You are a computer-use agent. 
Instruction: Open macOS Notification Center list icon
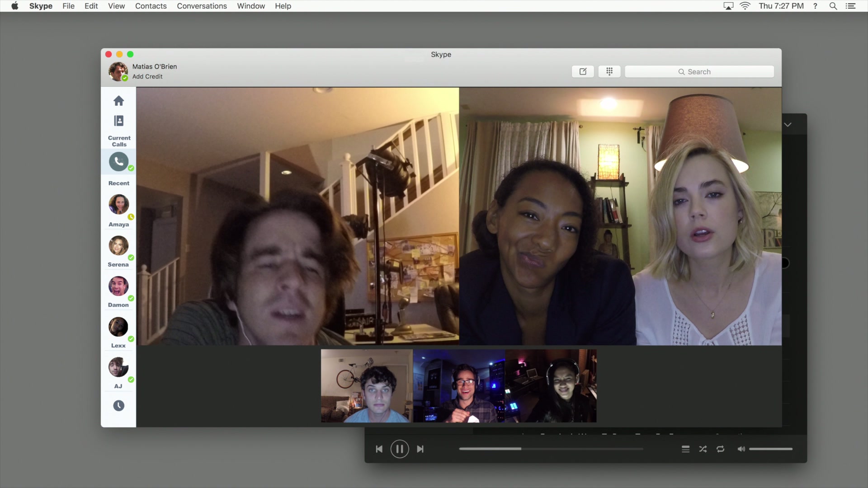[850, 6]
